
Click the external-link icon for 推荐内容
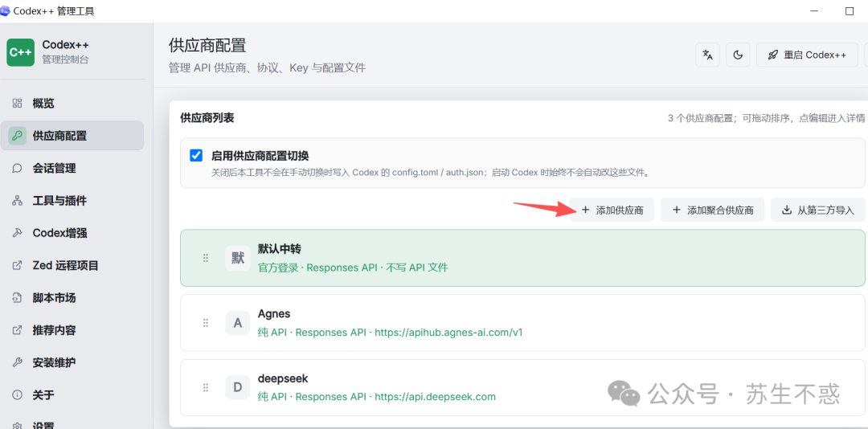tap(17, 330)
